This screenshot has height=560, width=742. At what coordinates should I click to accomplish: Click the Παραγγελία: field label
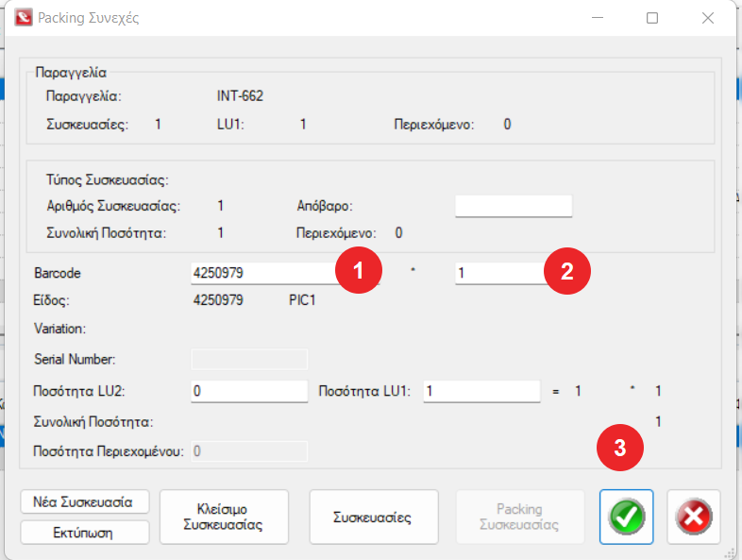(83, 96)
